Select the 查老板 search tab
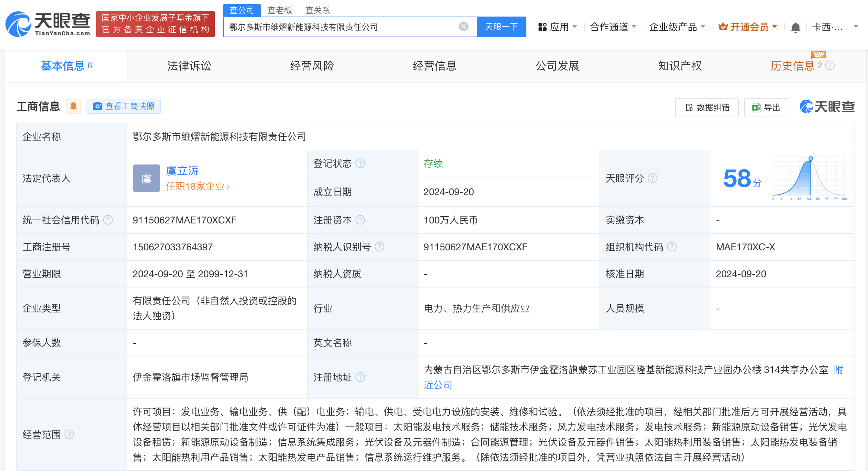This screenshot has height=471, width=868. click(x=280, y=10)
